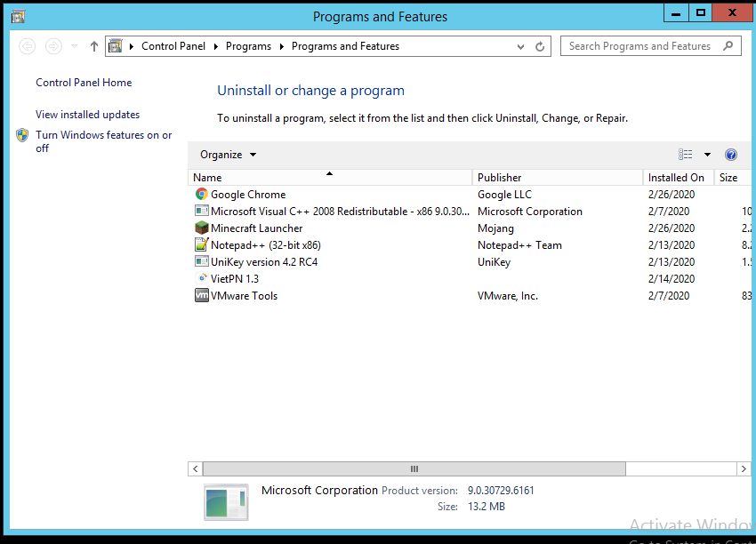Open the View installed updates link
The height and width of the screenshot is (544, 756).
pos(88,115)
